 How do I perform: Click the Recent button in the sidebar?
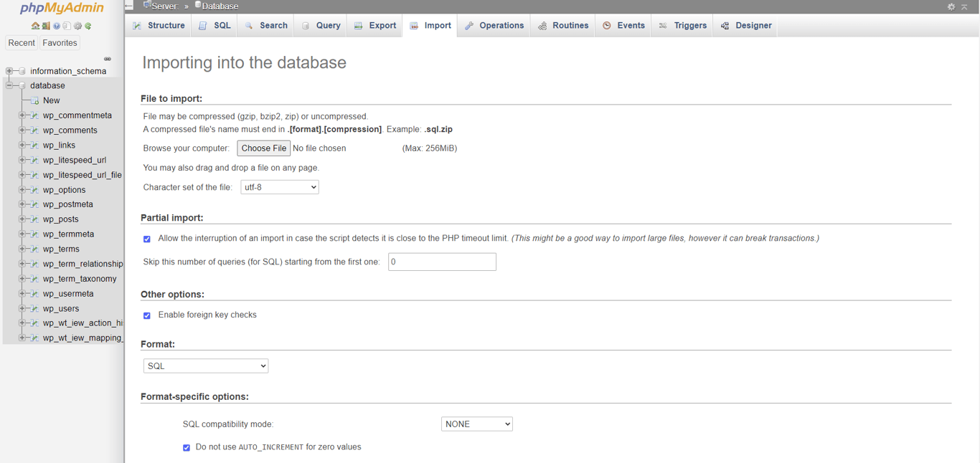coord(21,42)
